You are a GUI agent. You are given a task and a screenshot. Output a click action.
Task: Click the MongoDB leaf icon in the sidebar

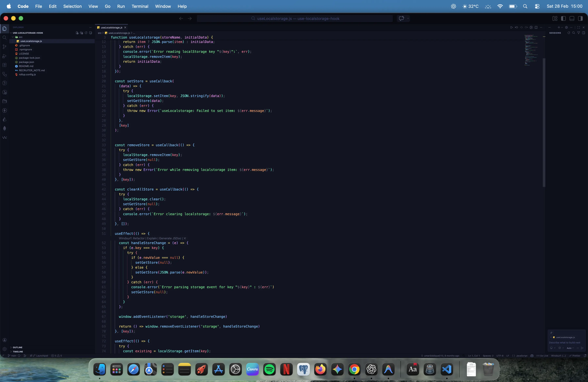pyautogui.click(x=4, y=128)
